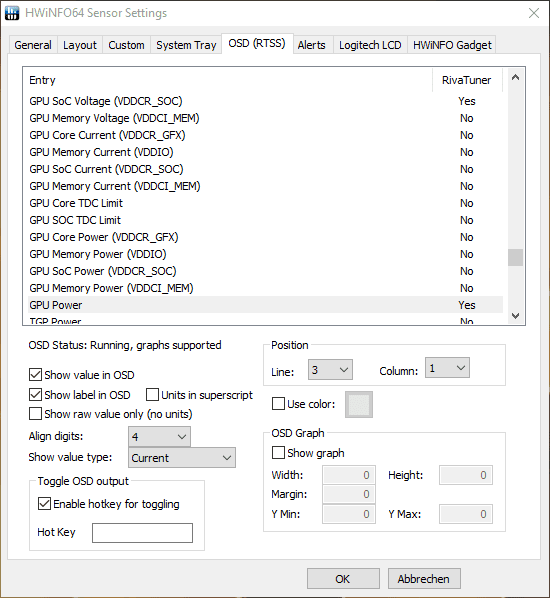Click the HWiNFO64 title bar app icon
550x598 pixels.
(x=12, y=13)
